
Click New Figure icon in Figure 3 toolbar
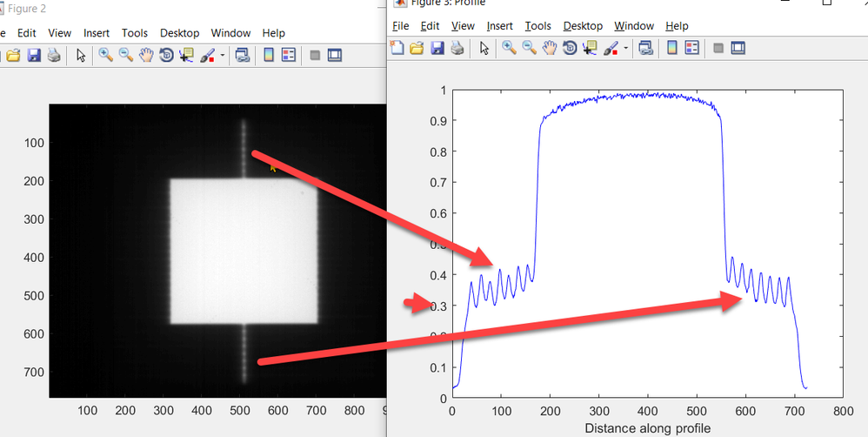pyautogui.click(x=397, y=48)
